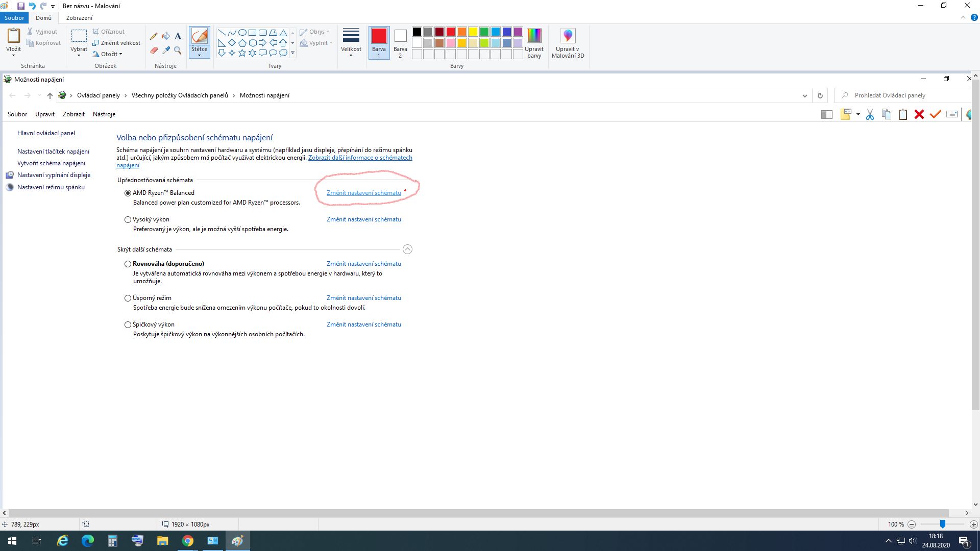Viewport: 980px width, 551px height.
Task: Open the Soubor file menu
Action: [x=14, y=18]
